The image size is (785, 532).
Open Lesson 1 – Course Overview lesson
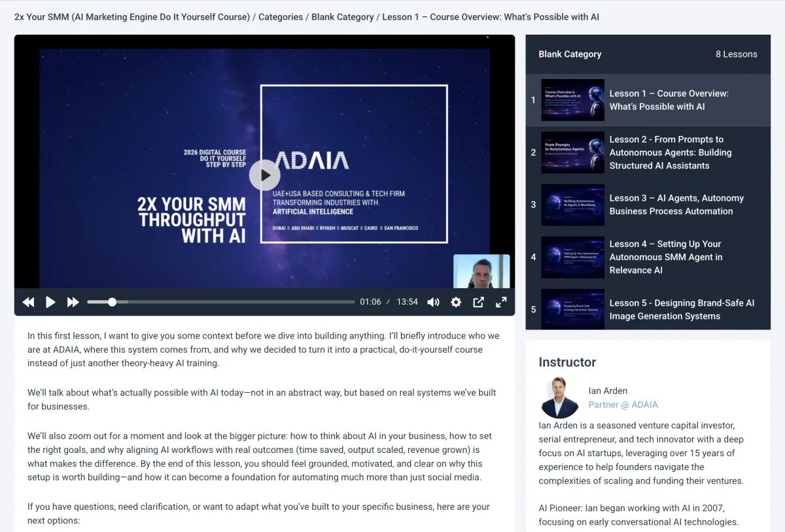(648, 100)
